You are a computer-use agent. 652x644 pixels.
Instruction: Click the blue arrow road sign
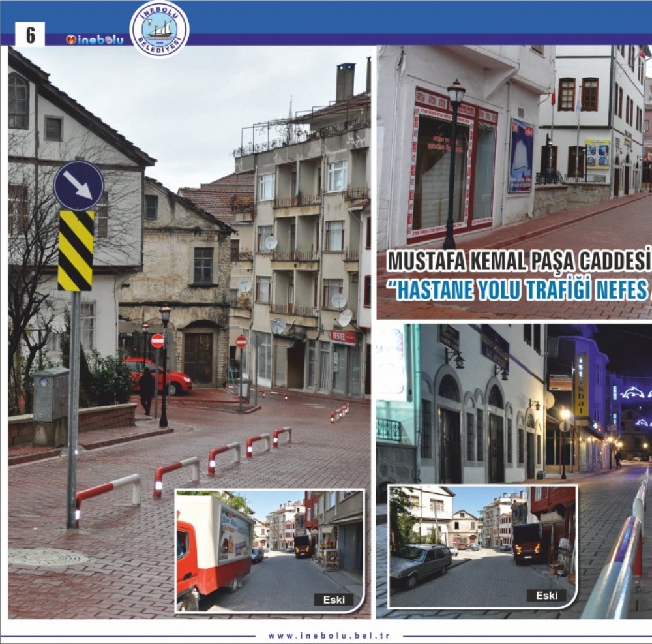(x=79, y=185)
